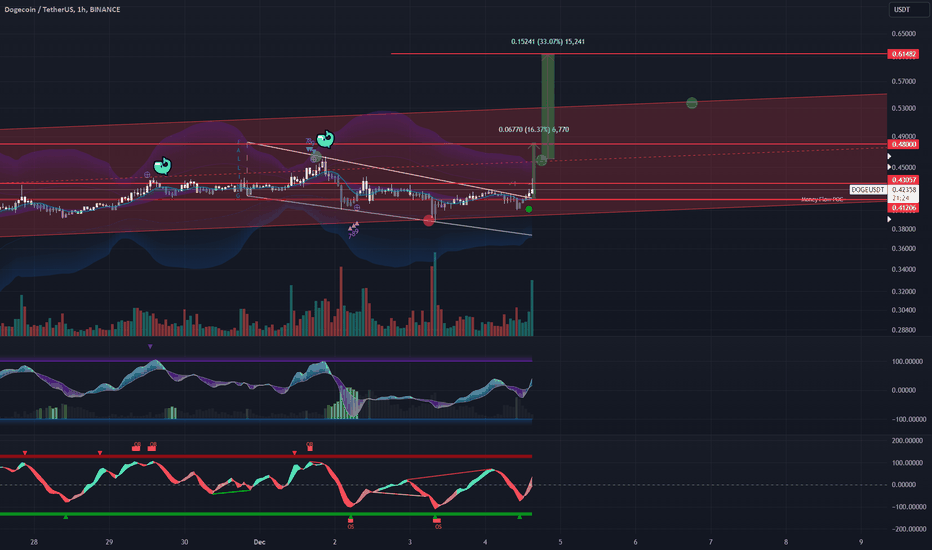Click the latest teal volume bar
The width and height of the screenshot is (932, 550).
[532, 308]
